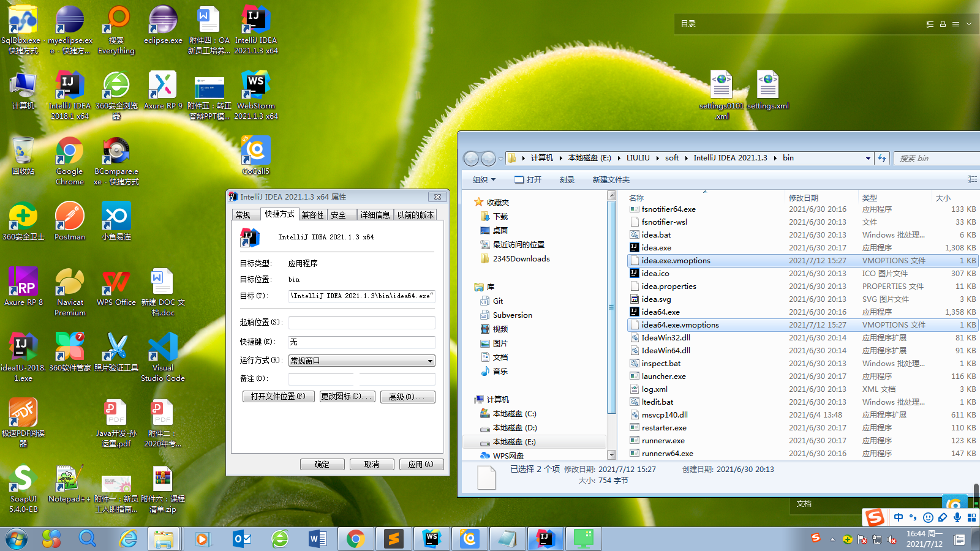Select idea.properties file in list

pos(802,287)
